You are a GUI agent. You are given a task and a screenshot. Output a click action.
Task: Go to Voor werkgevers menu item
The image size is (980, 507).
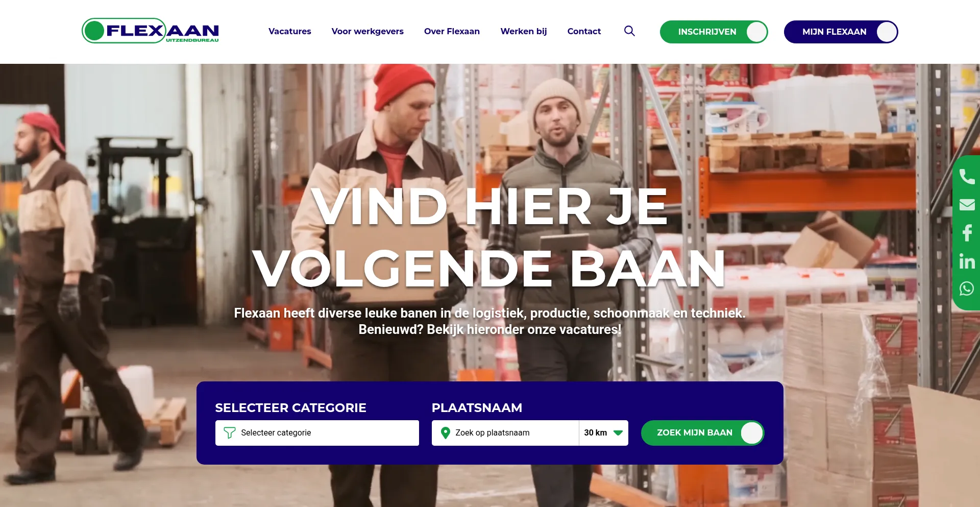tap(367, 31)
